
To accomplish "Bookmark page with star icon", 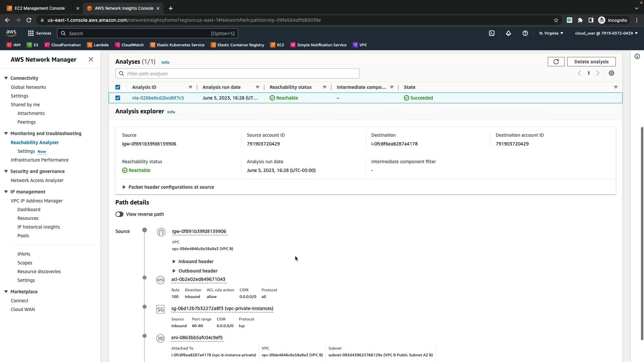I will pos(556,20).
